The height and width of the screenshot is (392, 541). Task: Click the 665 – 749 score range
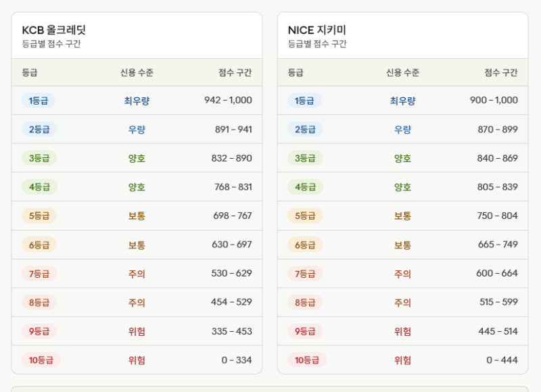point(498,245)
